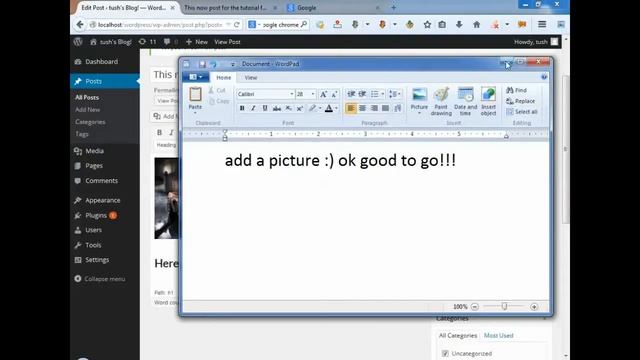
Task: Open the Paragraph settings dialog icon
Action: tap(398, 108)
